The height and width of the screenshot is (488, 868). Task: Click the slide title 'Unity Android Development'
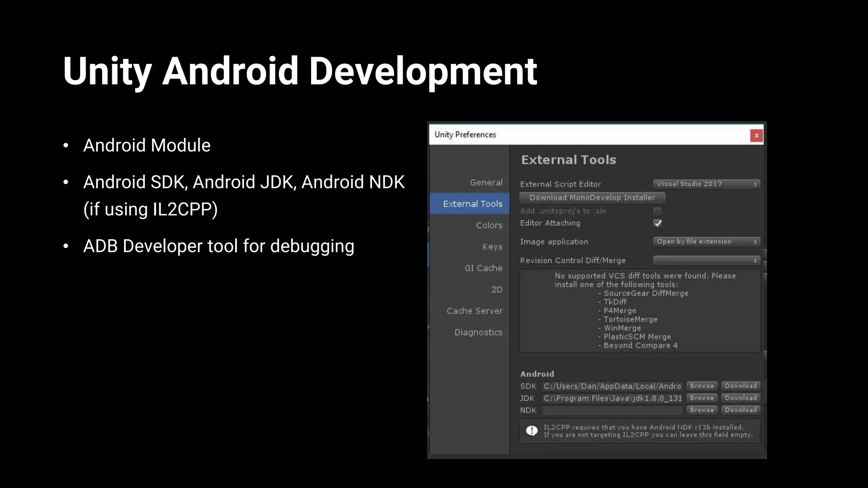[x=300, y=71]
